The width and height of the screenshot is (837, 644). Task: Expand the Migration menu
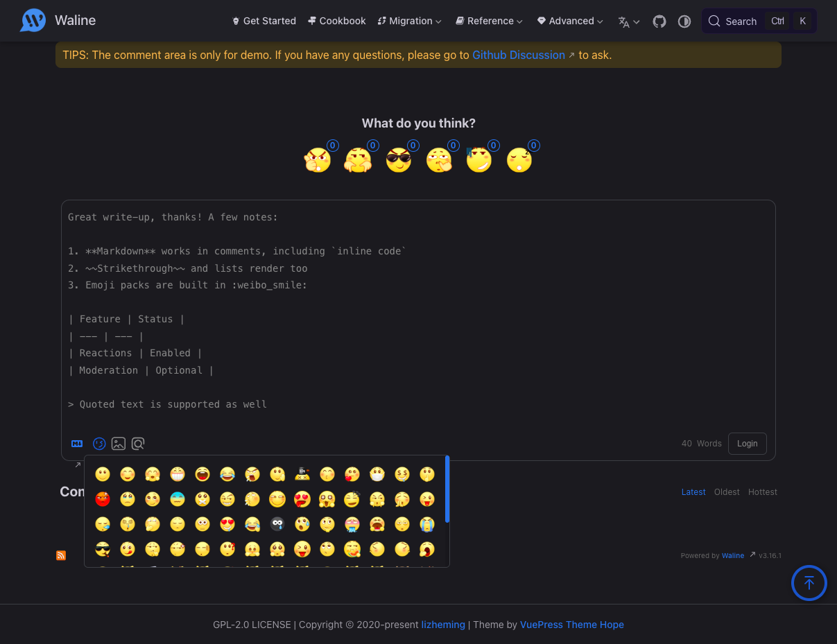coord(409,21)
